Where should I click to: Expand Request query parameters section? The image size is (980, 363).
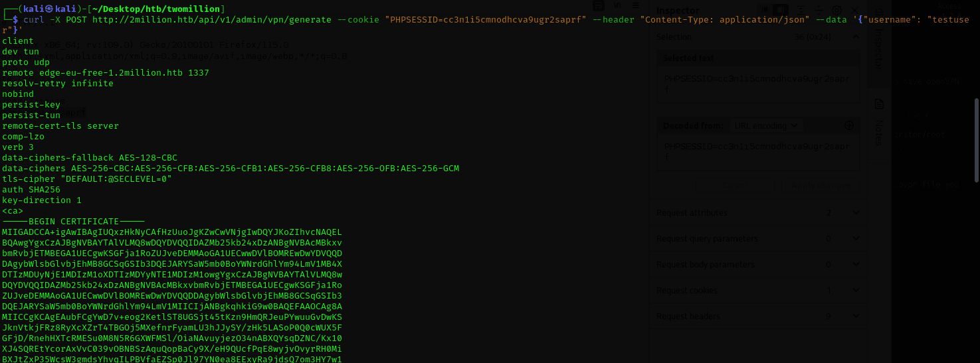(x=855, y=239)
